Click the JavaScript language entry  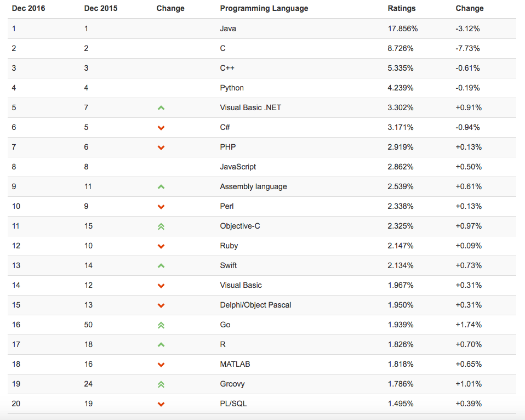[238, 167]
